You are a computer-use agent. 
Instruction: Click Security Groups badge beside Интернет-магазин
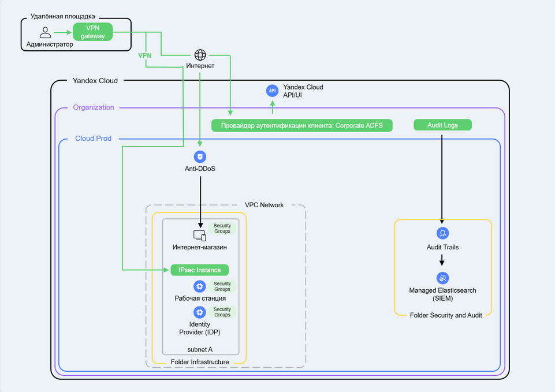[x=222, y=229]
